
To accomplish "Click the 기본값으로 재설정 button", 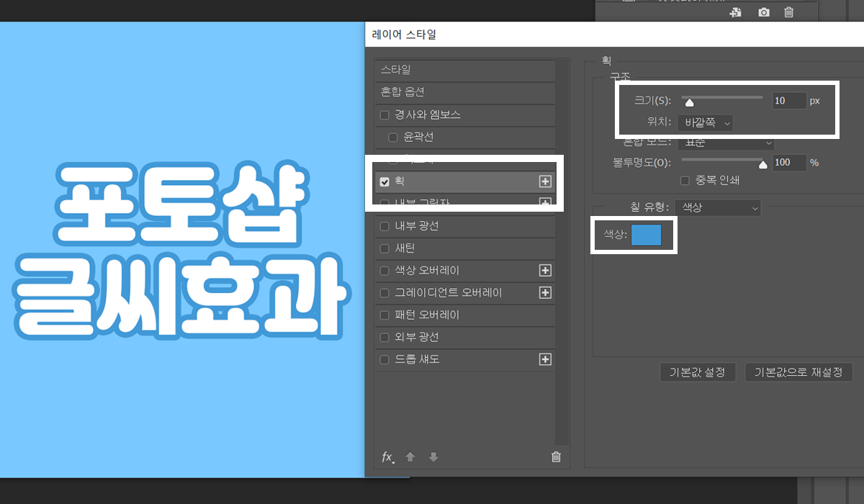I will click(798, 372).
